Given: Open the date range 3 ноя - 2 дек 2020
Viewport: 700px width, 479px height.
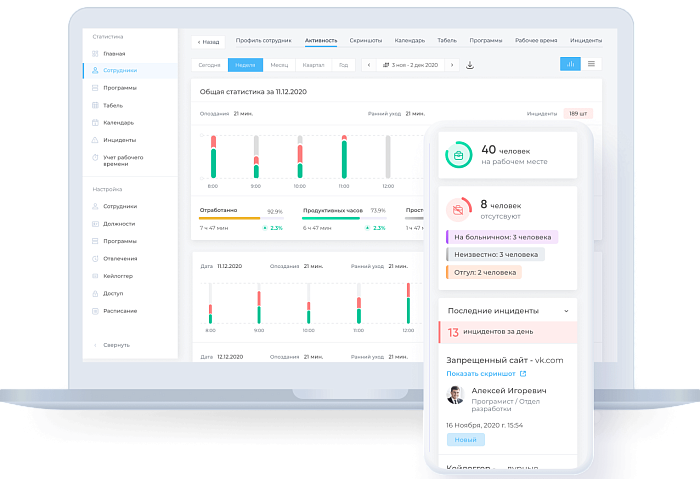Looking at the screenshot, I should click(410, 65).
